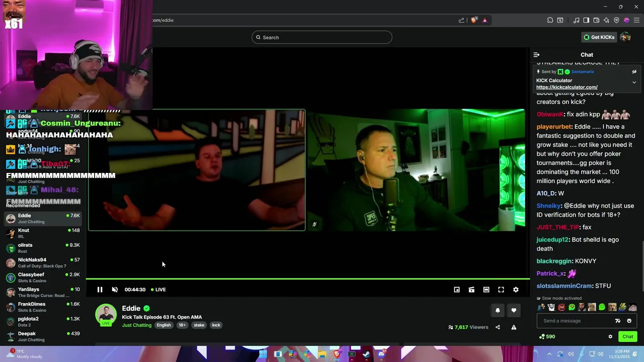
Task: Select the kick tag under stream title
Action: click(216, 325)
